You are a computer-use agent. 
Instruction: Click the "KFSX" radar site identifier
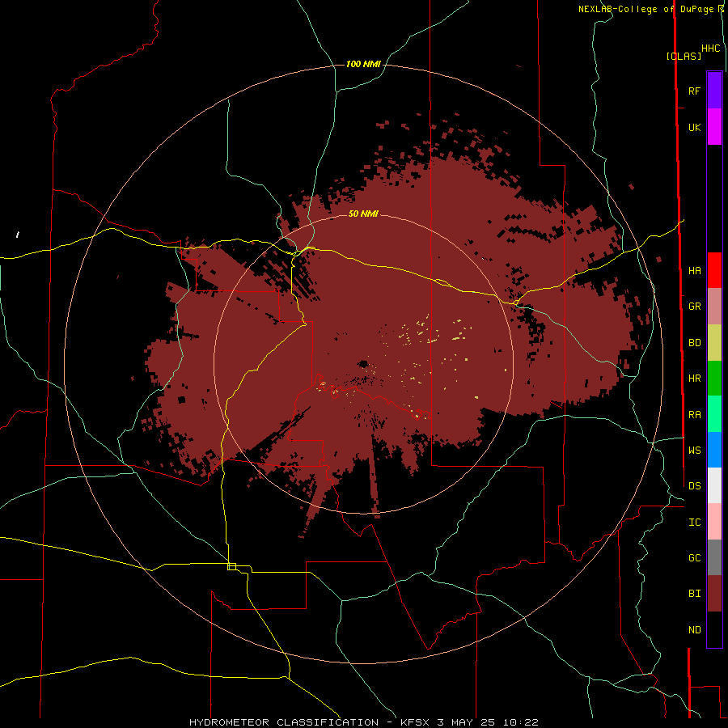pos(416,722)
